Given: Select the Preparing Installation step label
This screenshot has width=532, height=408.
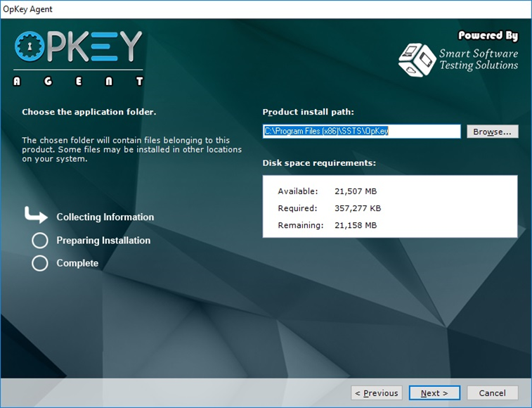Looking at the screenshot, I should tap(103, 241).
